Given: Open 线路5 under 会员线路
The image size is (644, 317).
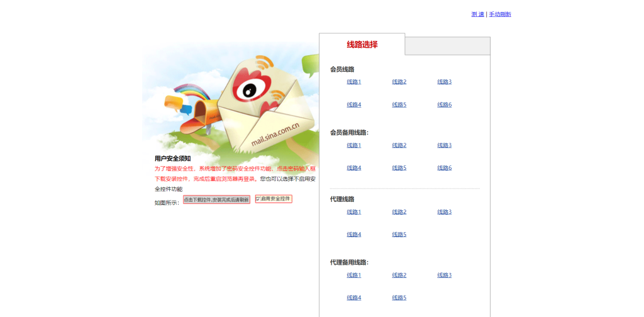Looking at the screenshot, I should tap(399, 104).
